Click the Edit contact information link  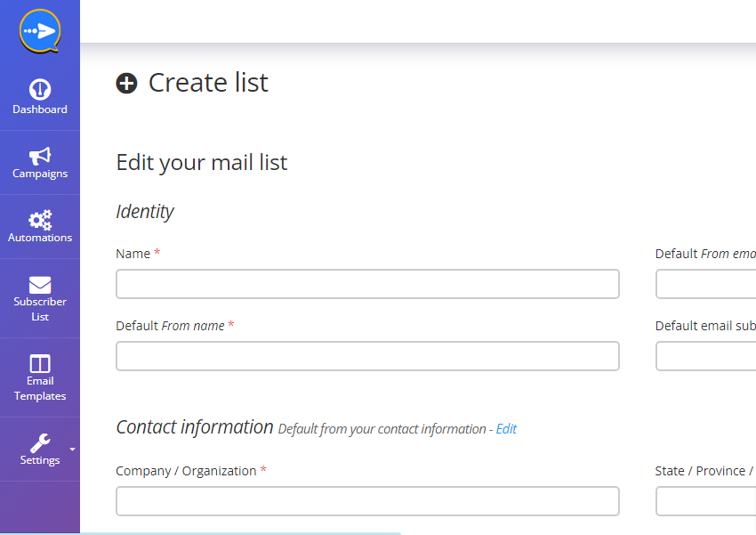pos(506,429)
